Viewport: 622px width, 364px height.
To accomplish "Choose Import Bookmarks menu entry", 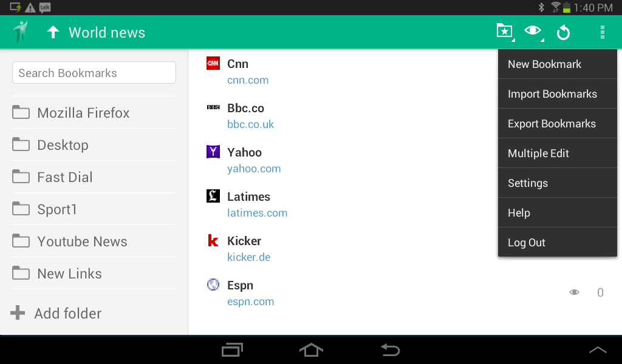I will pyautogui.click(x=558, y=94).
